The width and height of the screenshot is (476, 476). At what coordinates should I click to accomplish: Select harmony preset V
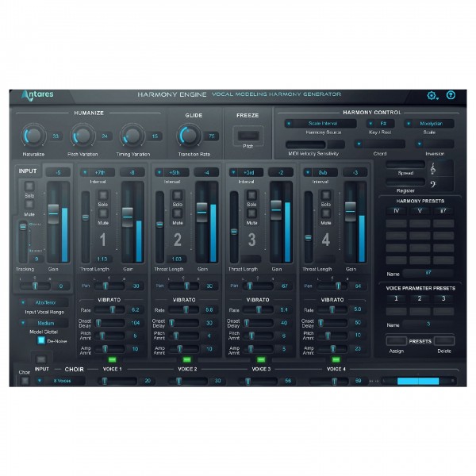(x=420, y=211)
